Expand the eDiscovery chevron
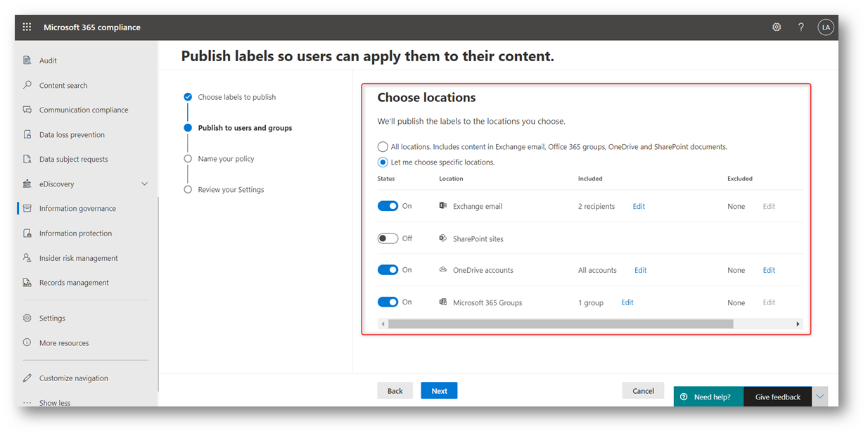Viewport: 868px width, 436px height. coord(145,184)
